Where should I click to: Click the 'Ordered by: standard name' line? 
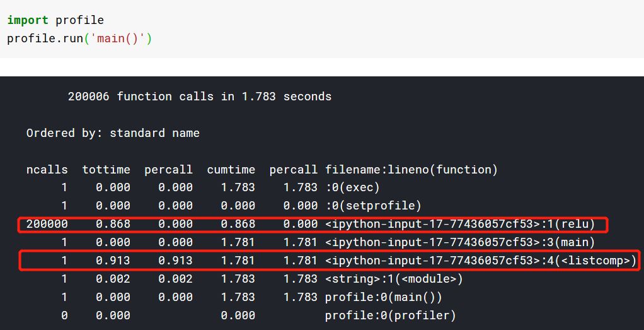(113, 133)
